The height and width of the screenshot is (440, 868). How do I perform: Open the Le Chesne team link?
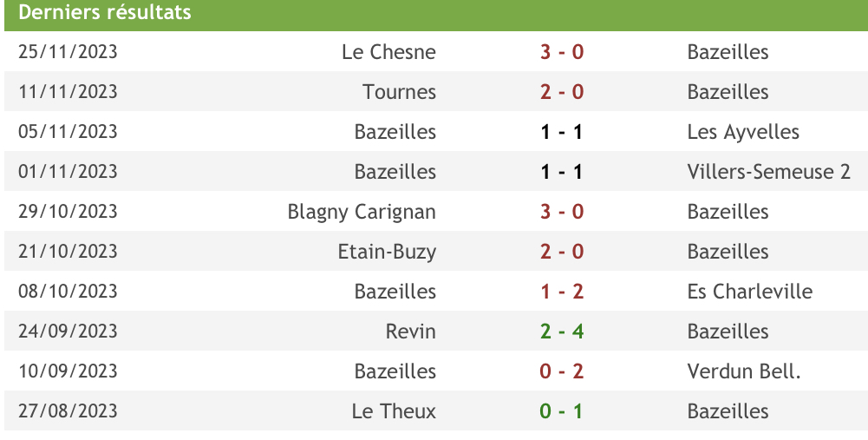point(388,51)
